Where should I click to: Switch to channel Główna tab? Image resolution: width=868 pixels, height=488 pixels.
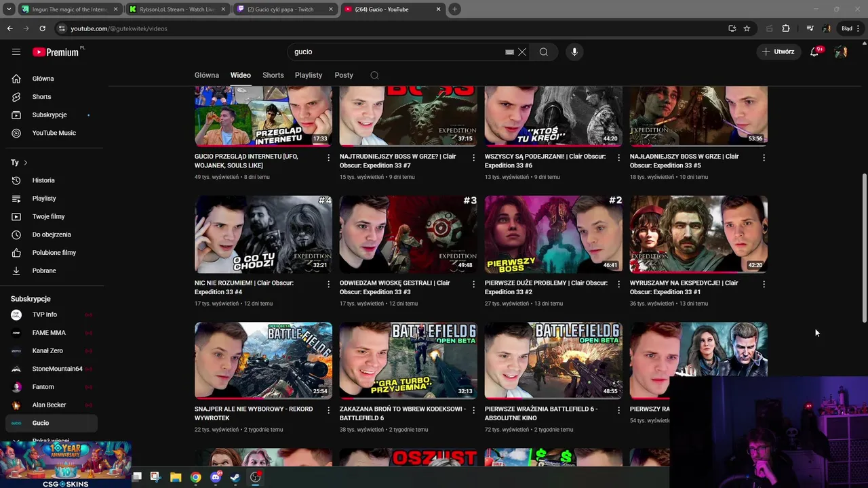coord(207,75)
